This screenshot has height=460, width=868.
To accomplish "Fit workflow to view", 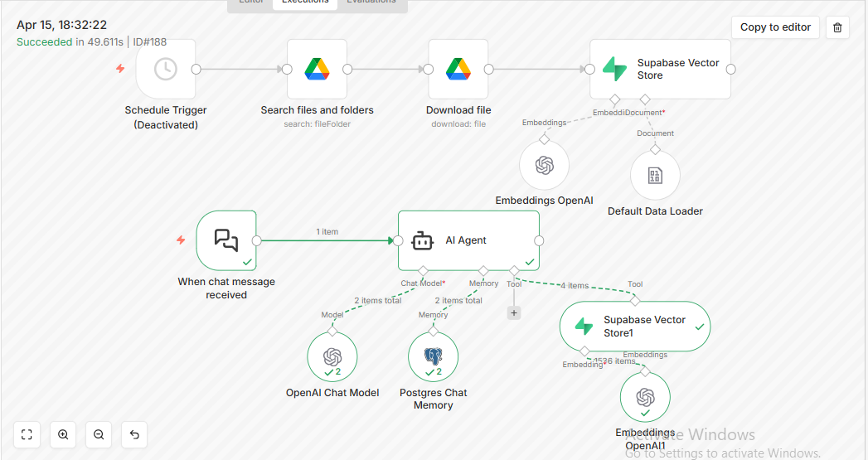I will [x=27, y=434].
